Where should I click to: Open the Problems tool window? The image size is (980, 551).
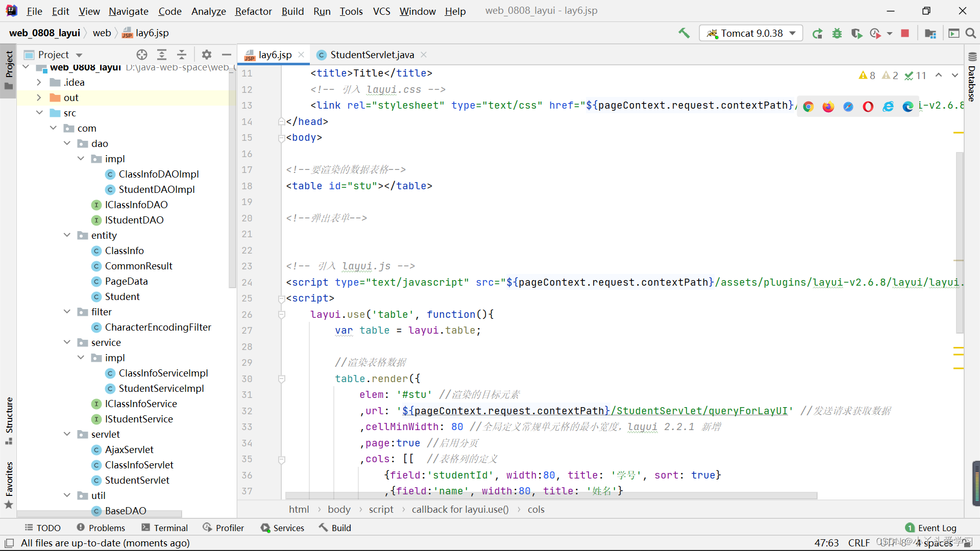point(101,528)
